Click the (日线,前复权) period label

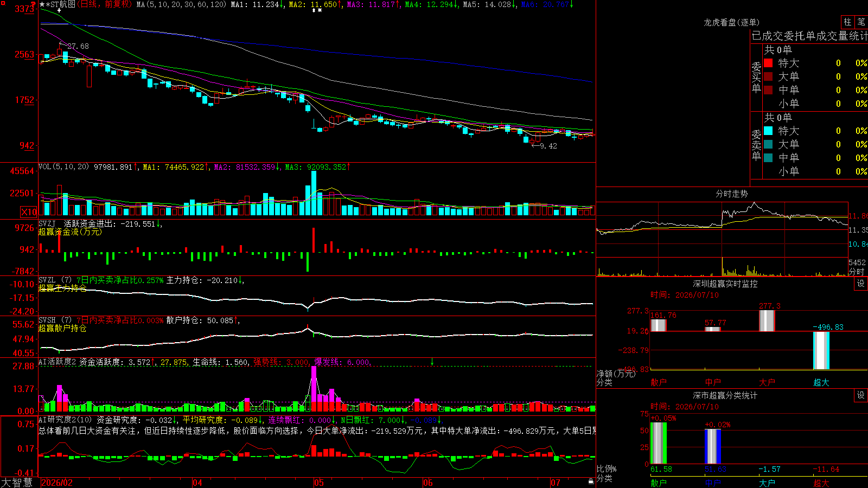pyautogui.click(x=105, y=4)
